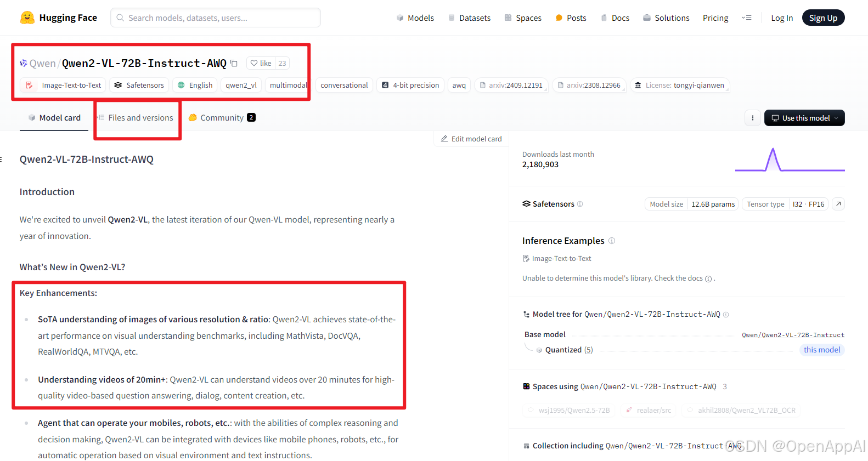Viewport: 868px width, 461px height.
Task: Open the wsj1995/Qwen2.5-72B space
Action: pos(569,410)
